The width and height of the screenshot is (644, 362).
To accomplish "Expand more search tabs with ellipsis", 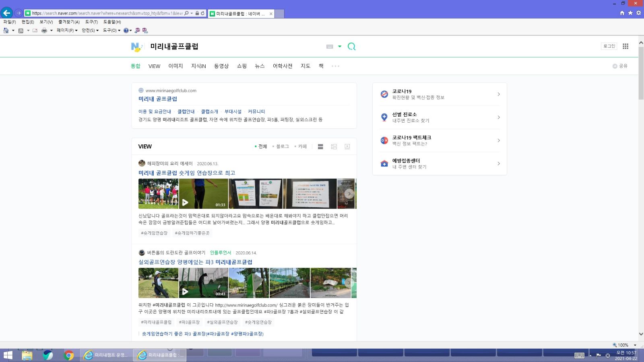I will pyautogui.click(x=335, y=66).
